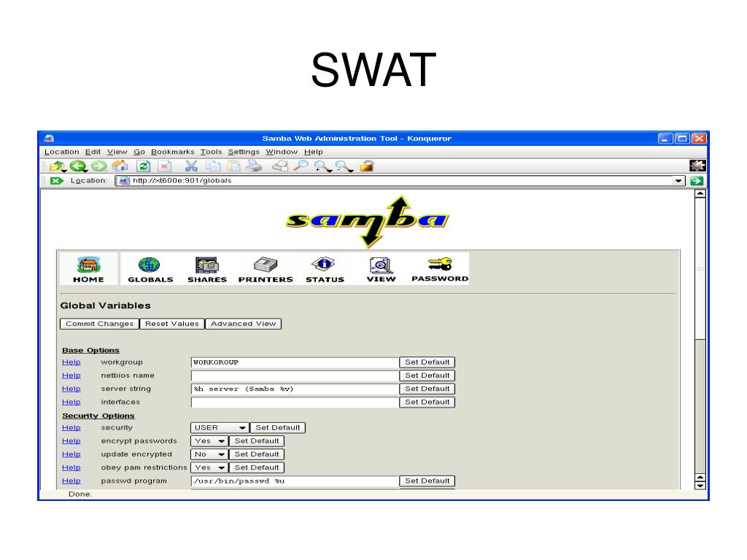Open the Edit menu
This screenshot has height=560, width=747.
pos(93,152)
